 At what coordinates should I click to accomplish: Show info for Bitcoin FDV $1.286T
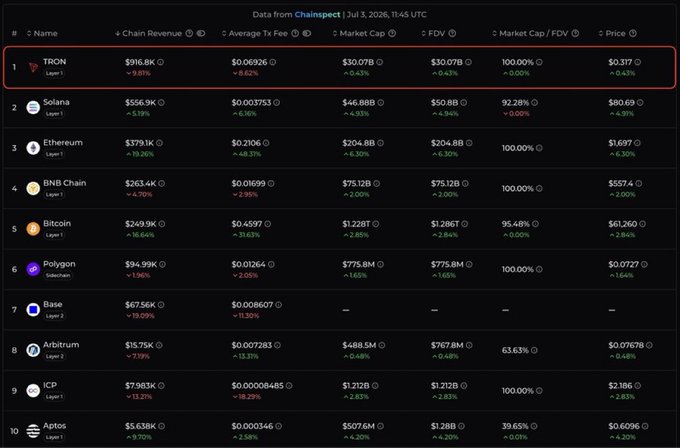click(x=464, y=224)
